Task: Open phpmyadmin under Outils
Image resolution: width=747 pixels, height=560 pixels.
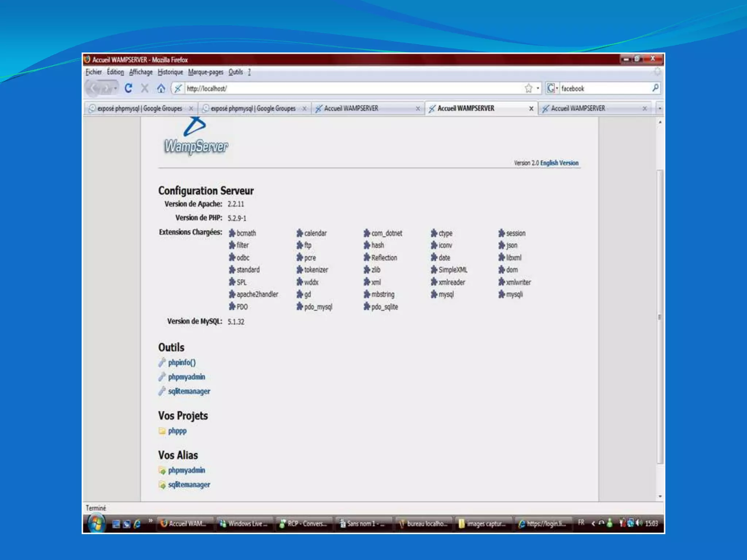Action: click(x=186, y=377)
